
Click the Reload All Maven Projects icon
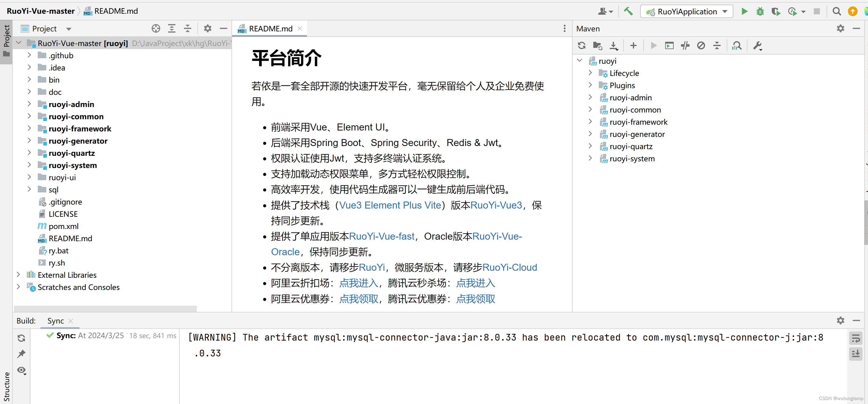tap(582, 45)
